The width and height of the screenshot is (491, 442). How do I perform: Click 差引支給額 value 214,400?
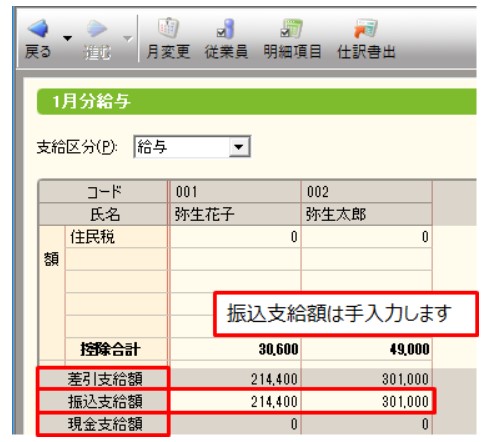pos(235,379)
